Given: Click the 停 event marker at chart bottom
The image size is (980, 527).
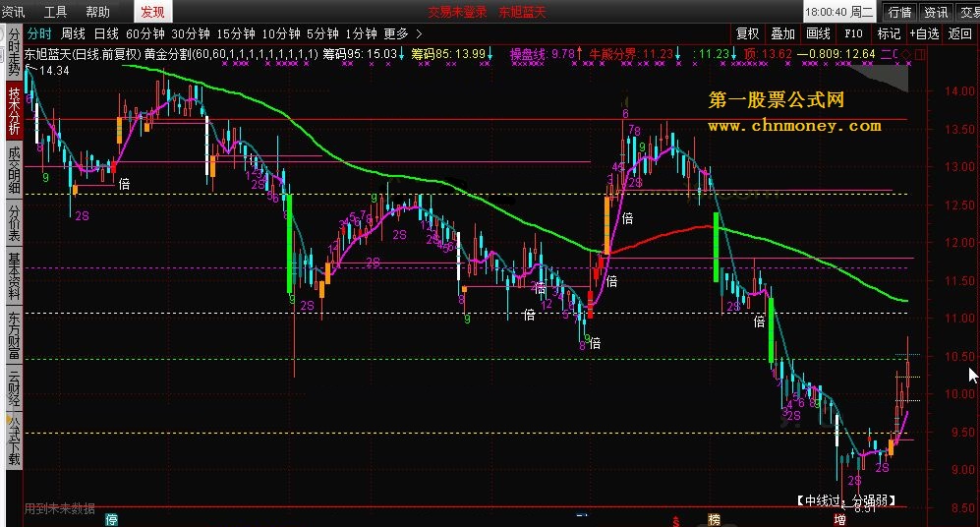Looking at the screenshot, I should [x=112, y=519].
